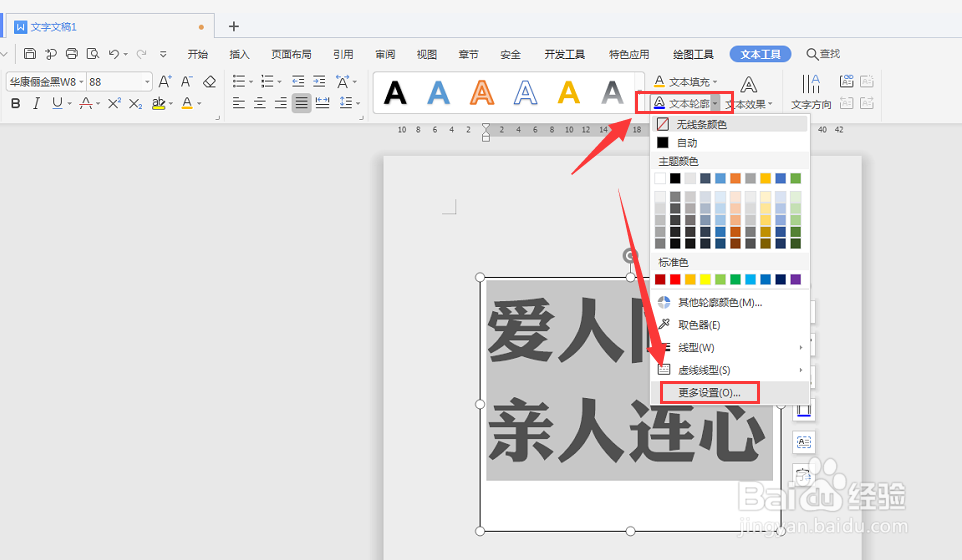Select 自动 outline color
This screenshot has height=560, width=962.
[x=730, y=143]
